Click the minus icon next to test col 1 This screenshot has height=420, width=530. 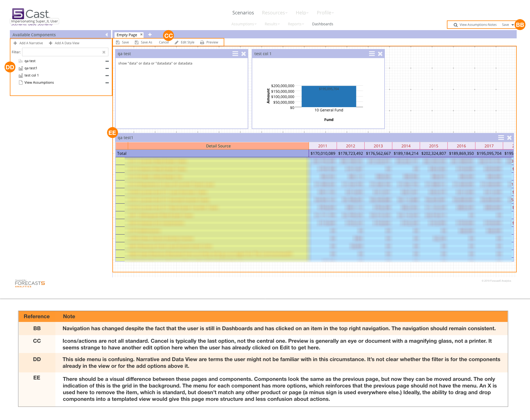click(x=107, y=75)
